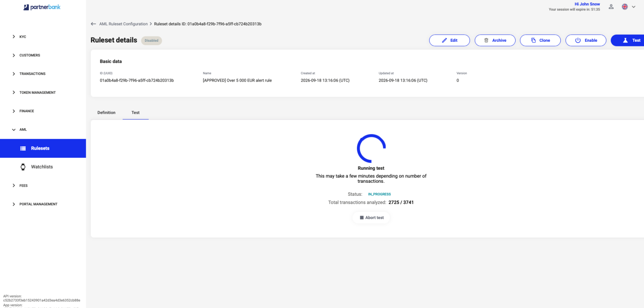This screenshot has height=308, width=644.
Task: Click the Edit pencil button
Action: point(449,40)
